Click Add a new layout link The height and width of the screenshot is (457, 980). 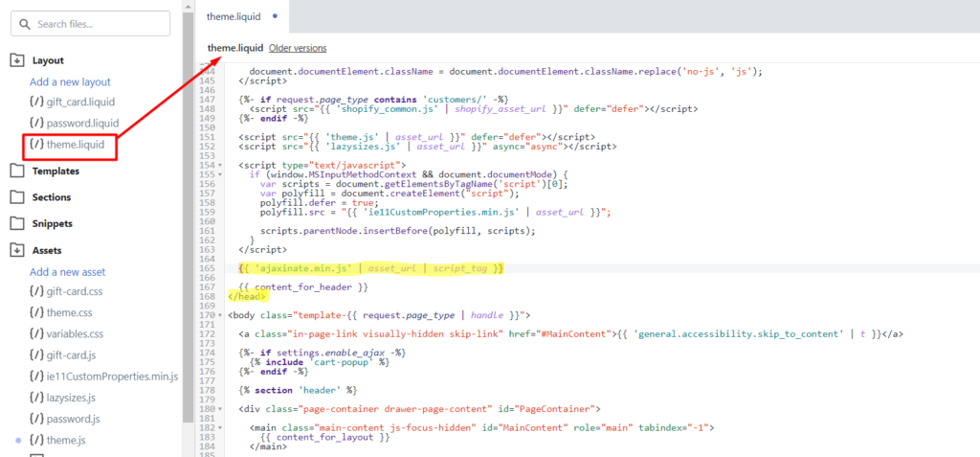coord(70,82)
